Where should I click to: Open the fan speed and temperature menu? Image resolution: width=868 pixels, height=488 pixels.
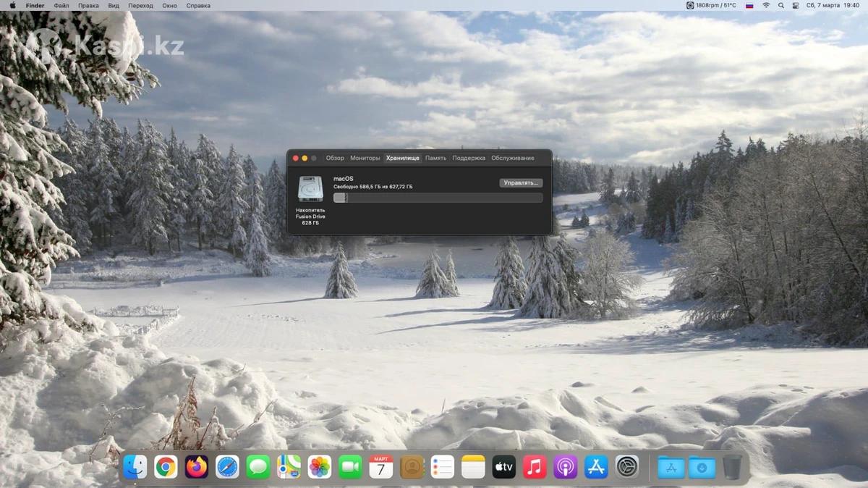coord(711,5)
